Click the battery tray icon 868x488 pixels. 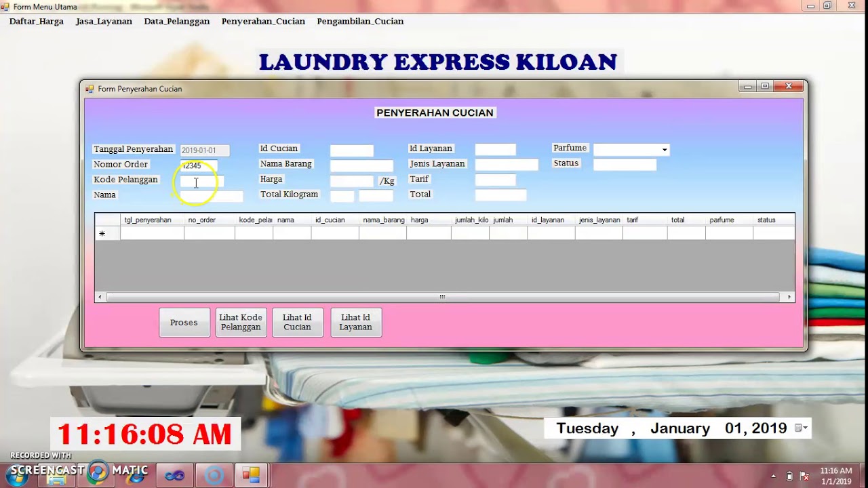789,476
